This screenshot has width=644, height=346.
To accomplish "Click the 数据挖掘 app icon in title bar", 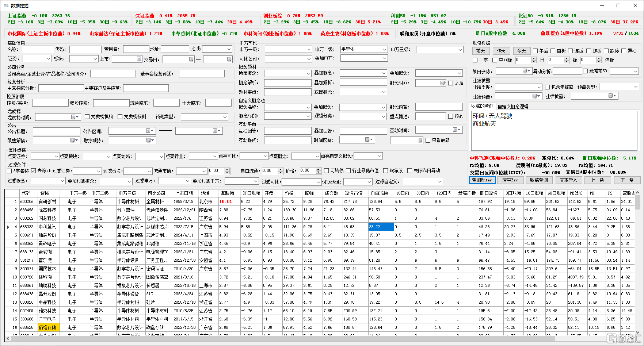I will tap(6, 5).
